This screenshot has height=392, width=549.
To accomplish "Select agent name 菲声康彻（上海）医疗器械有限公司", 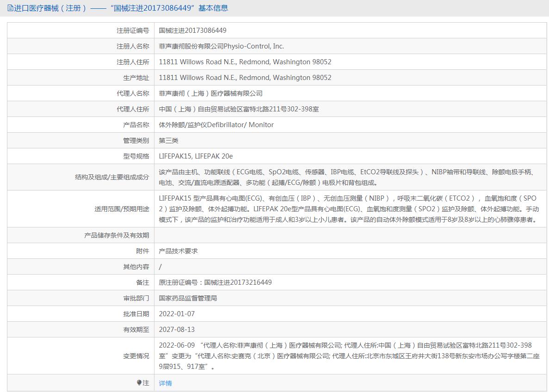I will 211,93.
